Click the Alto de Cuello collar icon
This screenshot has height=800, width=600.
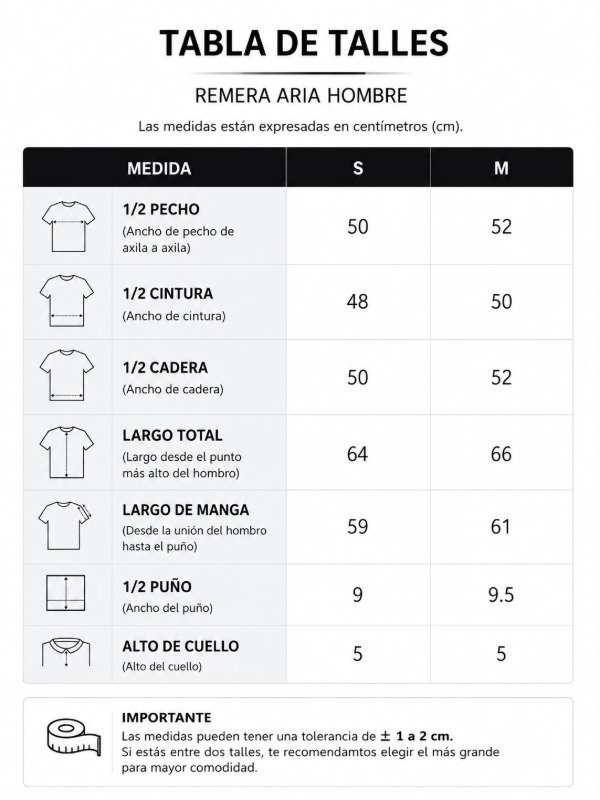pyautogui.click(x=66, y=652)
